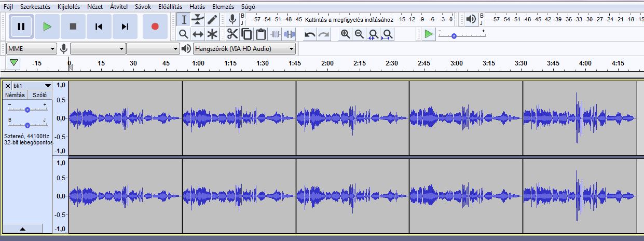This screenshot has height=241, width=644.
Task: Collapse the bk1 track with bottom arrow
Action: click(x=23, y=229)
